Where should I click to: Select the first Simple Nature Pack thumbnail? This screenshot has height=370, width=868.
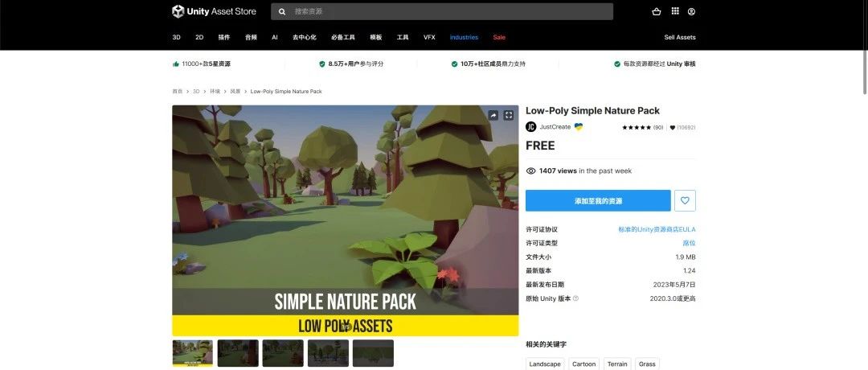193,353
